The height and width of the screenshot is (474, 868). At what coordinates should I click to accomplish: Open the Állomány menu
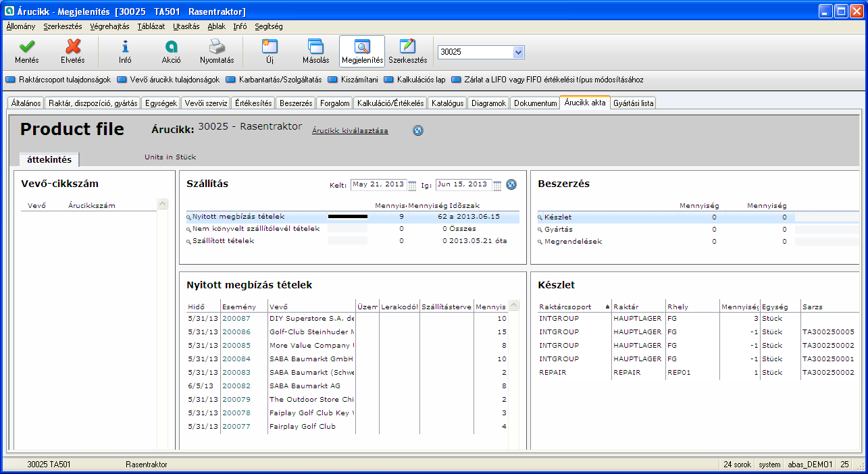click(x=20, y=26)
